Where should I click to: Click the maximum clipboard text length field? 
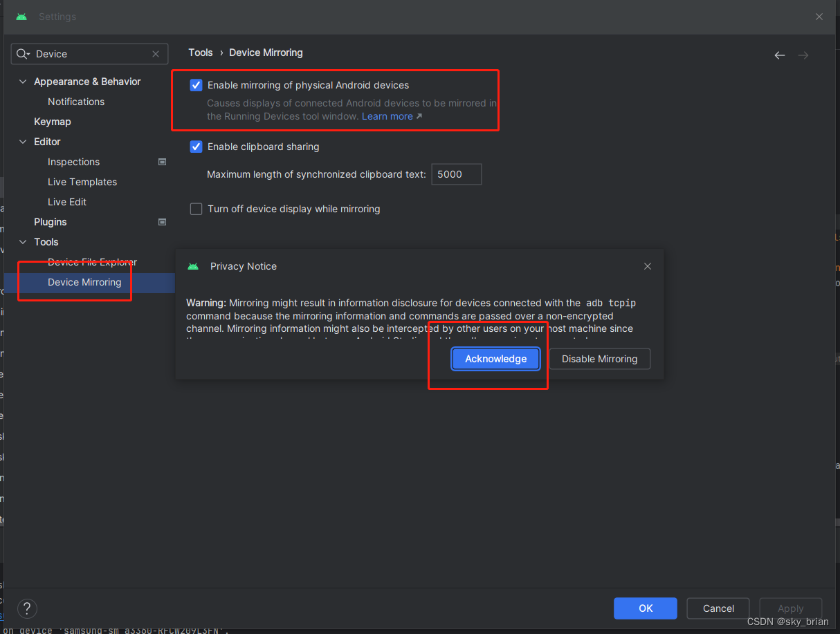(456, 174)
